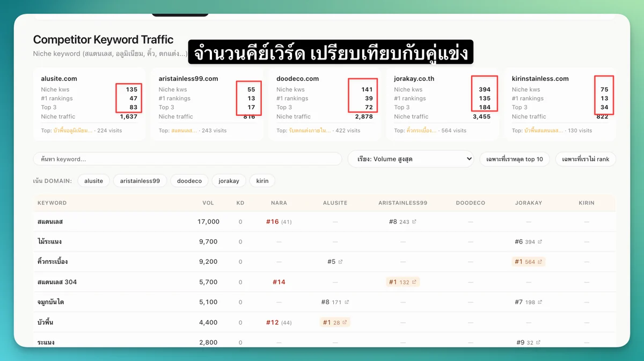Viewport: 644px width, 361px height.
Task: Click the Competitor Keyword Traffic heading
Action: pos(103,40)
